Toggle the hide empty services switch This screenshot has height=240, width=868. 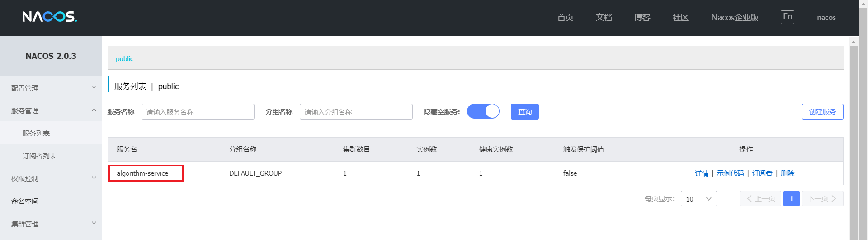coord(483,111)
